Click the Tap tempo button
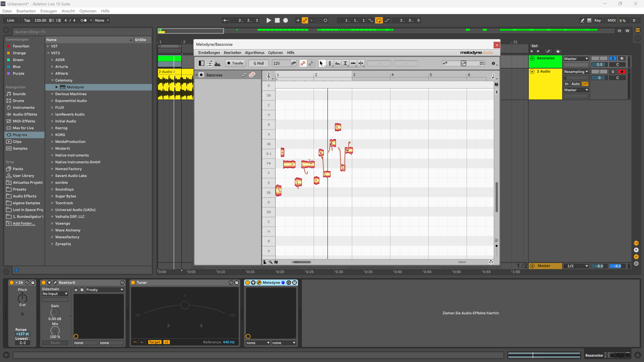The height and width of the screenshot is (362, 644). pos(27,20)
